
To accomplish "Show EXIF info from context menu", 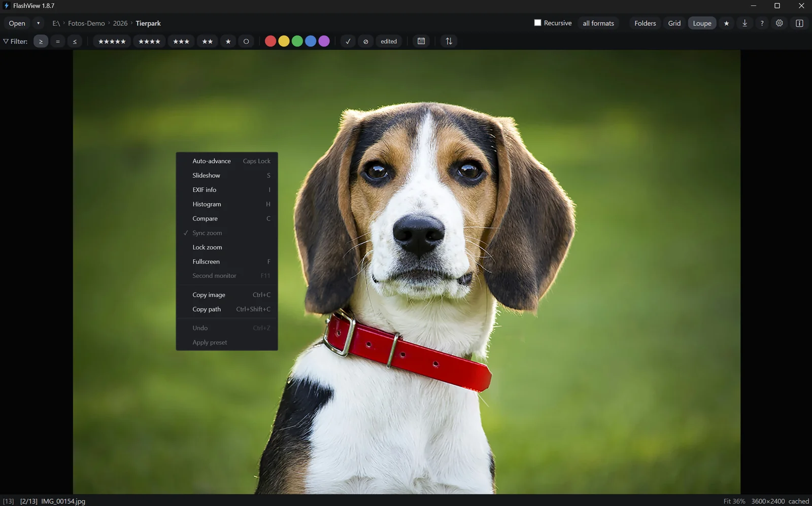I will coord(227,190).
